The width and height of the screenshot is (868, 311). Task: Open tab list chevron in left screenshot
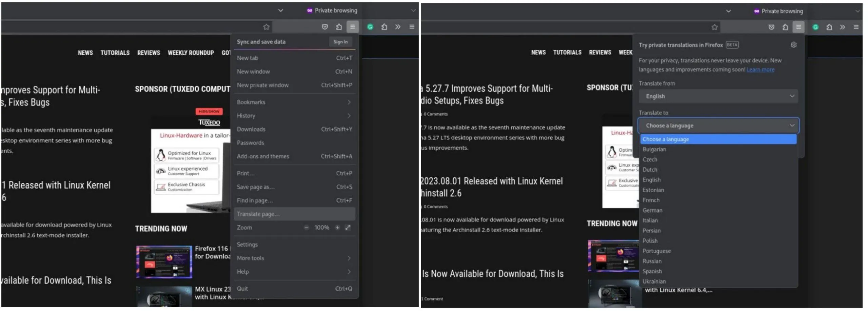point(280,11)
